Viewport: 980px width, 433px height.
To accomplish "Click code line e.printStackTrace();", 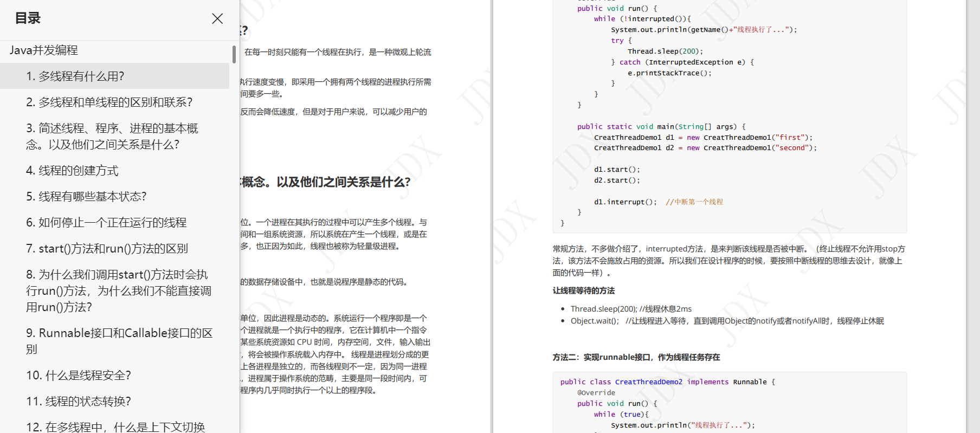I will pos(669,73).
